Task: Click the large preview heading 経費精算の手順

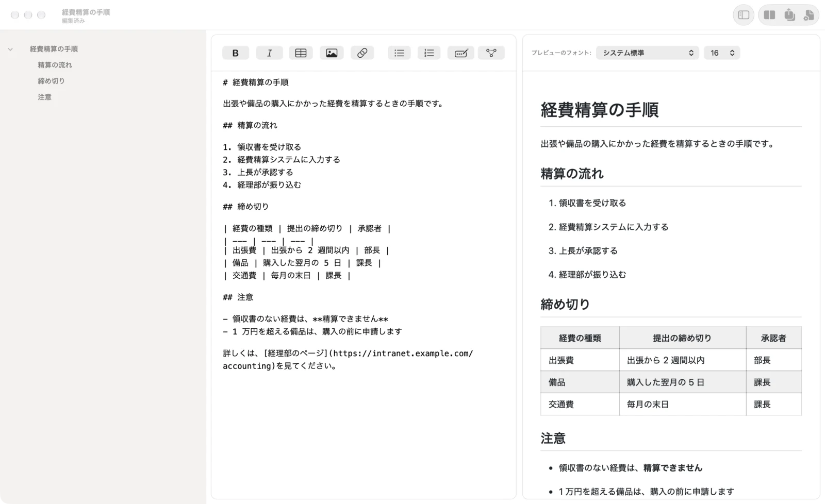Action: point(600,110)
